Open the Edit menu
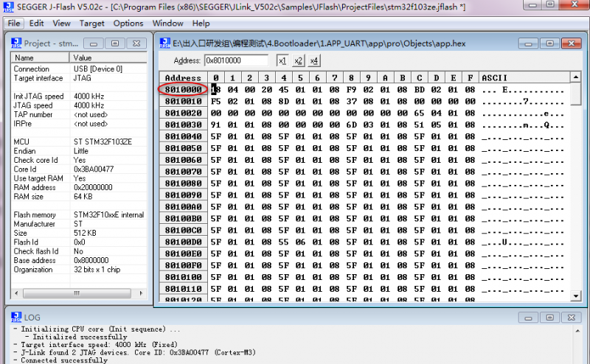 (x=36, y=24)
